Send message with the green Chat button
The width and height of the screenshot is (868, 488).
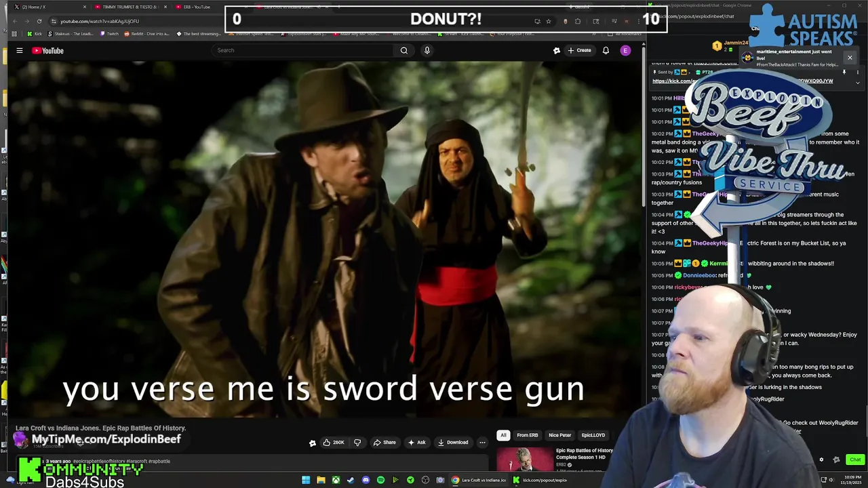pos(855,460)
